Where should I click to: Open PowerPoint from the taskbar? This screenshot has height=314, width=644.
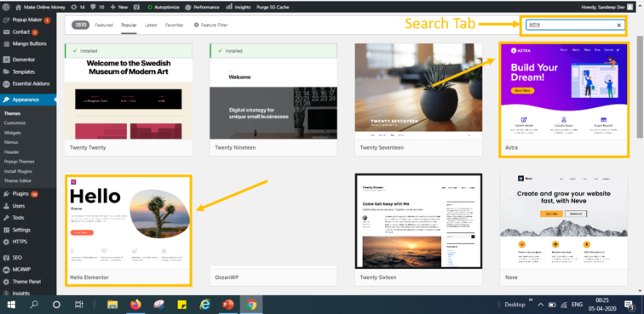click(228, 305)
